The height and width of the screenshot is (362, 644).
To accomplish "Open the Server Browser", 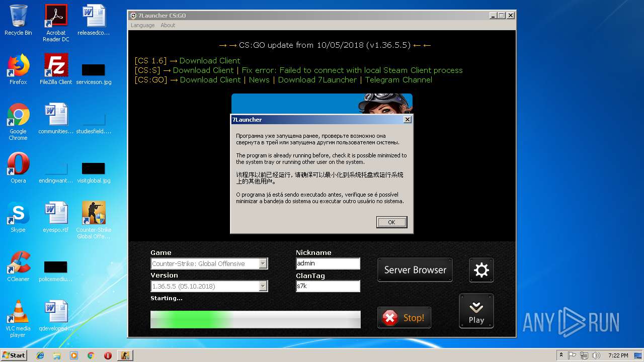I will 415,270.
